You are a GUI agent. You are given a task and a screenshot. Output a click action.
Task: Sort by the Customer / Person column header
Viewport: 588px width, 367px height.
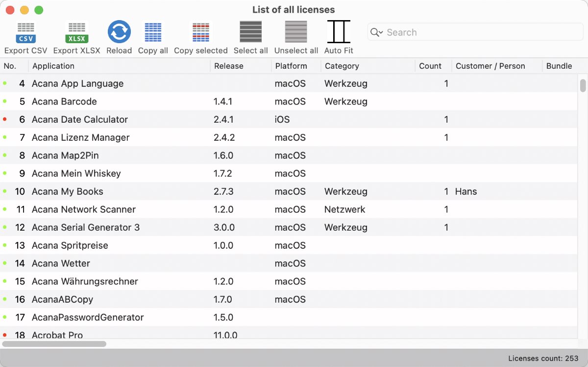tap(497, 66)
